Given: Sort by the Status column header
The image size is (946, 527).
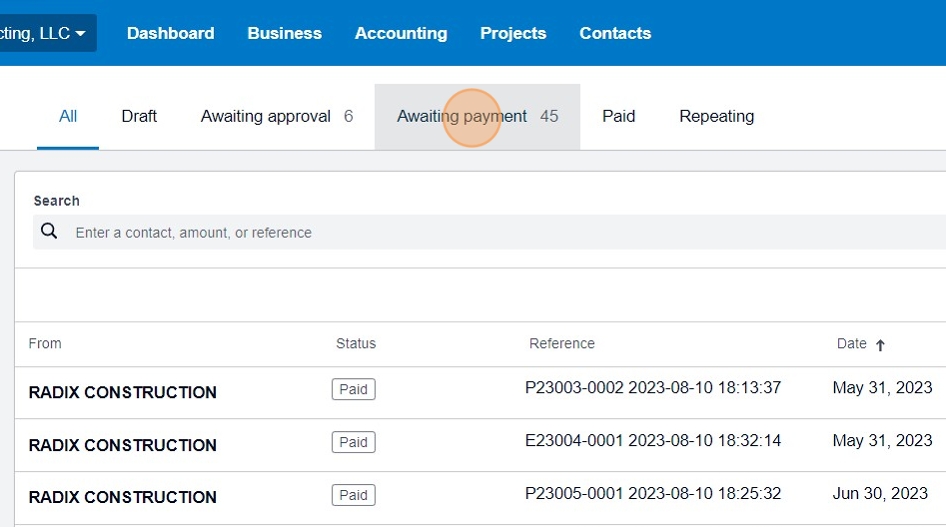Looking at the screenshot, I should coord(355,344).
